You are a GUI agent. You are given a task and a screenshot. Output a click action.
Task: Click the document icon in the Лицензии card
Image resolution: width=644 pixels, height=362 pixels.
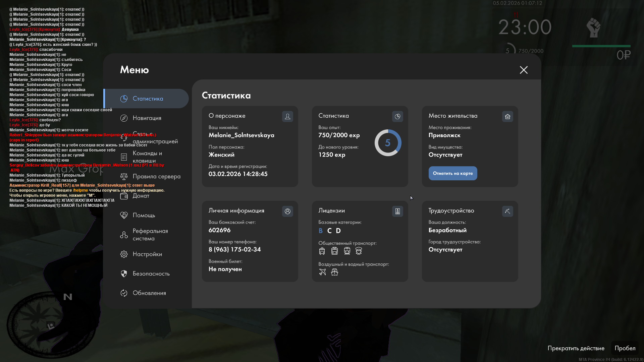(x=397, y=211)
